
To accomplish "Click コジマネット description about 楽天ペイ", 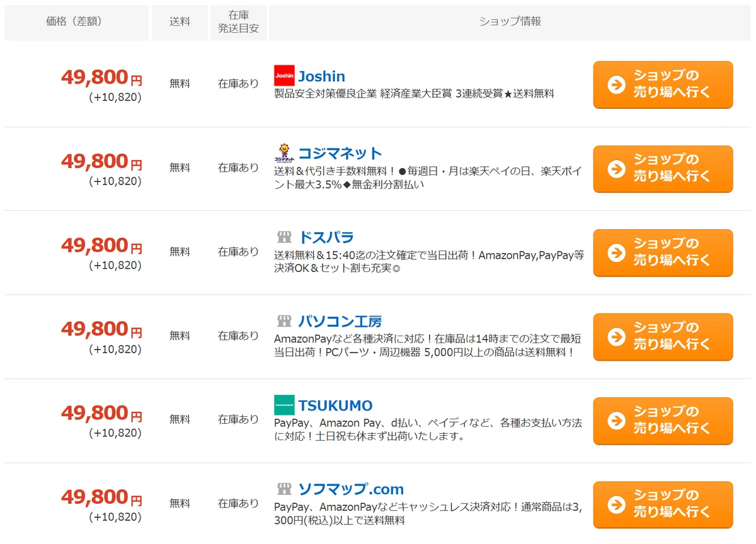I will (429, 178).
